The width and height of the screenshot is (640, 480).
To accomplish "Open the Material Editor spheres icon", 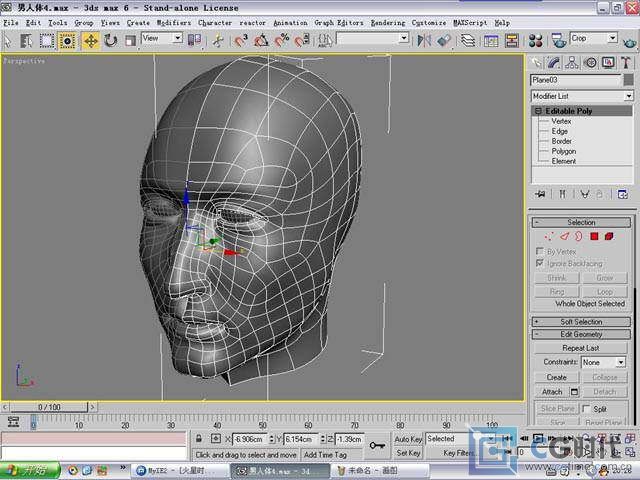I will point(535,40).
